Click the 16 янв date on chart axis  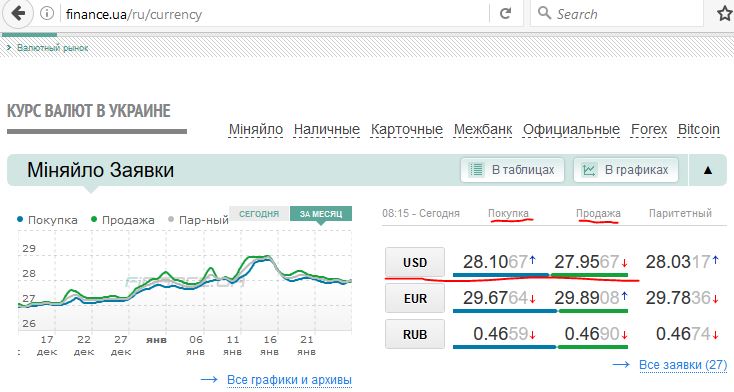tap(270, 346)
